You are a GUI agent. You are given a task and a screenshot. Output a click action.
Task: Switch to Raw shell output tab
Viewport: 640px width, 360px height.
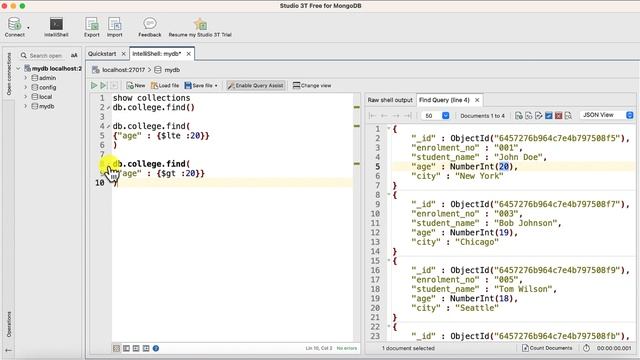(x=390, y=100)
